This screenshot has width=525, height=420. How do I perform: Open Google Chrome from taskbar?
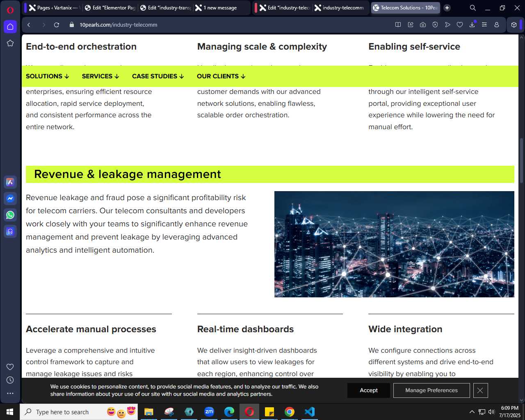coord(290,412)
